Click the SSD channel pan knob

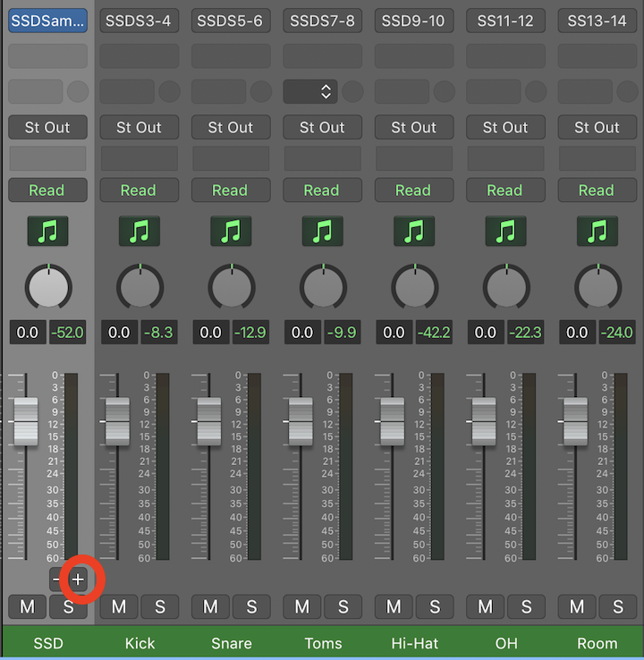coord(48,287)
